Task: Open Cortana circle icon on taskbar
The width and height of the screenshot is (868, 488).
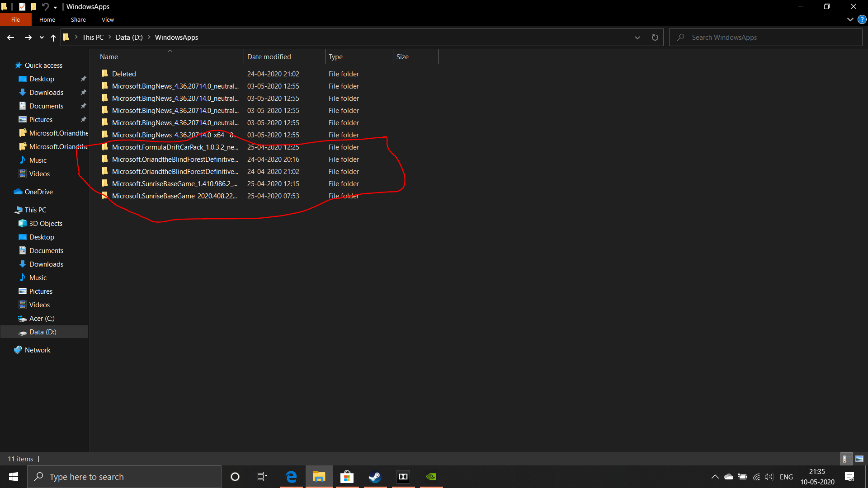Action: tap(235, 477)
